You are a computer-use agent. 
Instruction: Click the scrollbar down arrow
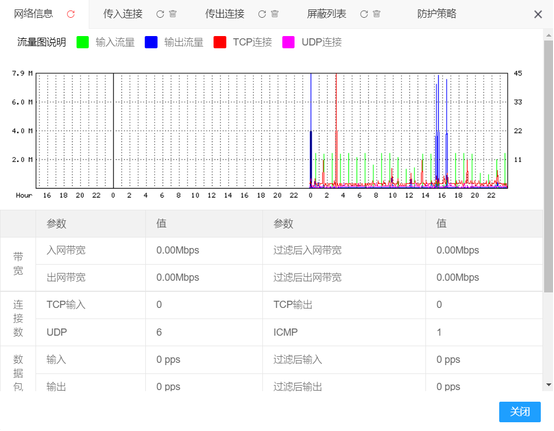(x=548, y=384)
